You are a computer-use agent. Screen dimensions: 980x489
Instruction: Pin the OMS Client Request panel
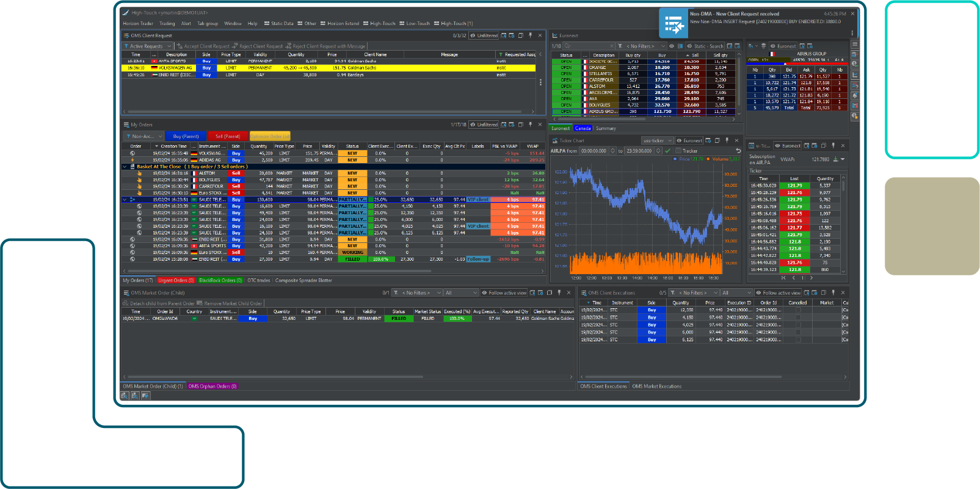point(530,35)
